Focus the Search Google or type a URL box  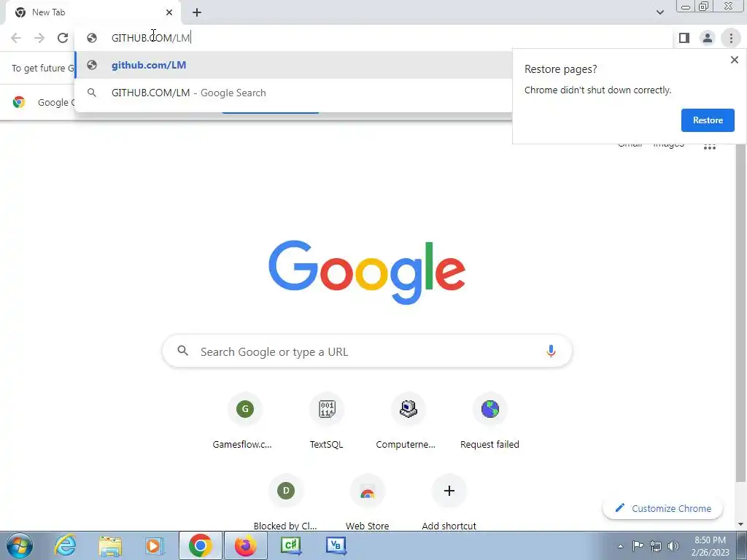tap(367, 351)
